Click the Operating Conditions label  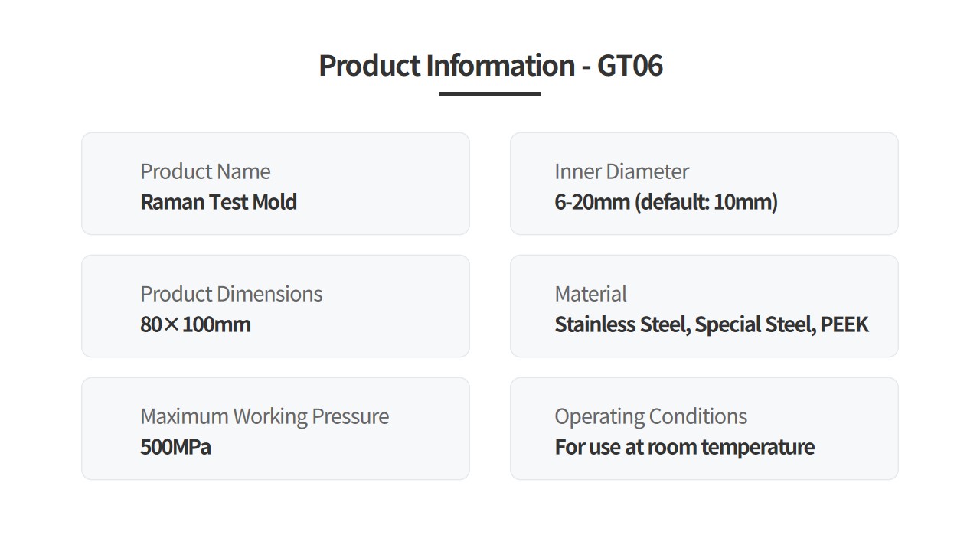point(651,416)
